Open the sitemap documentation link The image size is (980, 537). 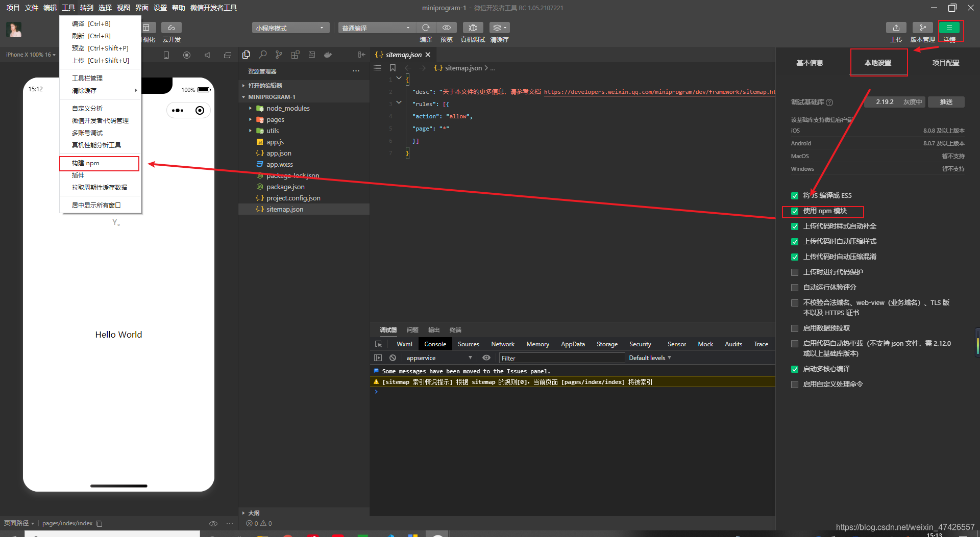(659, 92)
